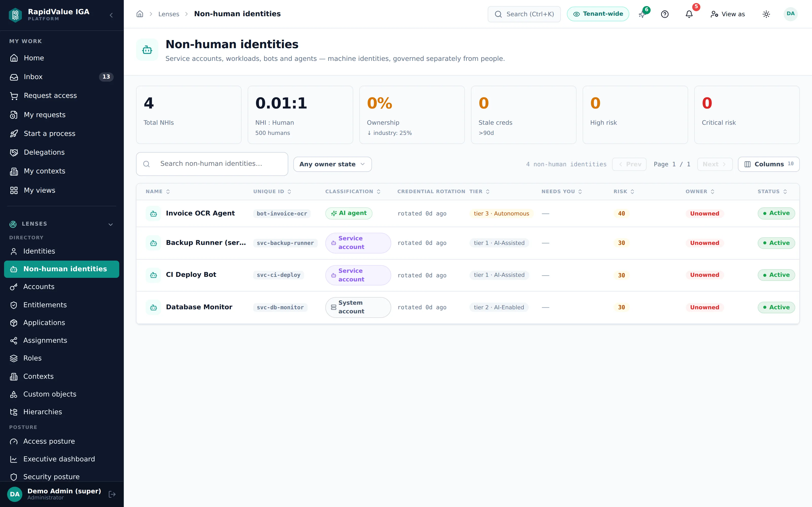Click the Search non-human identities field
The image size is (812, 507).
pyautogui.click(x=212, y=164)
